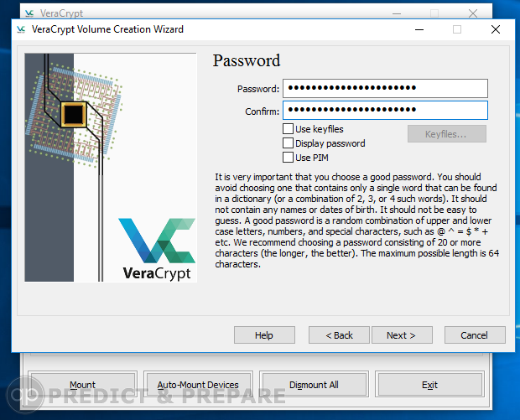Enable the Use keyfiles checkbox
The width and height of the screenshot is (520, 420).
(288, 128)
